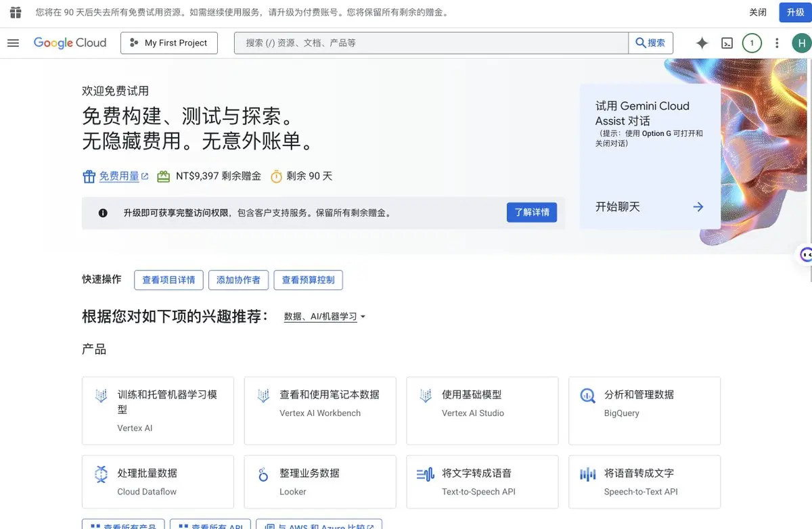
Task: Click the NT$9,397 剩余赠金 text
Action: point(219,177)
